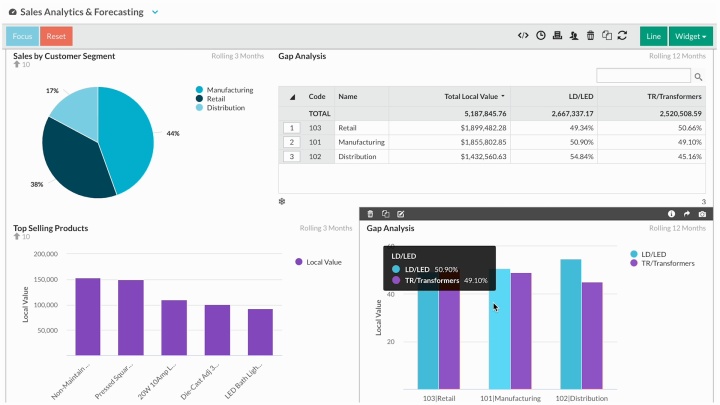Toggle TR/Transformers legend in bar chart
Screen dimensions: 720x405
[663, 263]
